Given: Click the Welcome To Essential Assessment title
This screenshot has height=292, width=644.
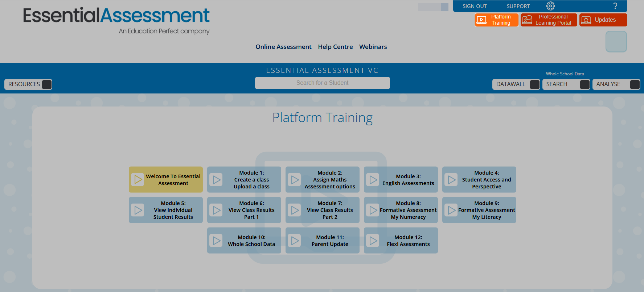Looking at the screenshot, I should click(173, 180).
